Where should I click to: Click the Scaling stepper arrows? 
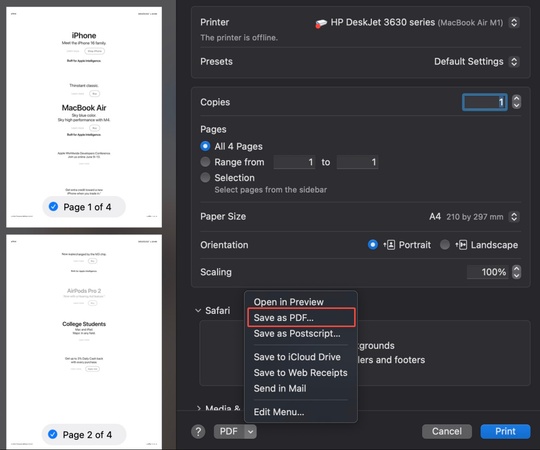pos(516,272)
